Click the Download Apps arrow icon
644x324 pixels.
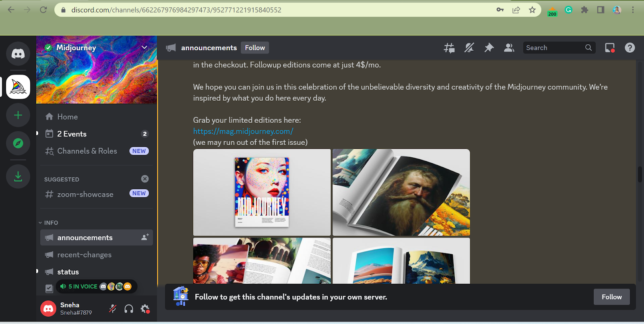(x=18, y=176)
